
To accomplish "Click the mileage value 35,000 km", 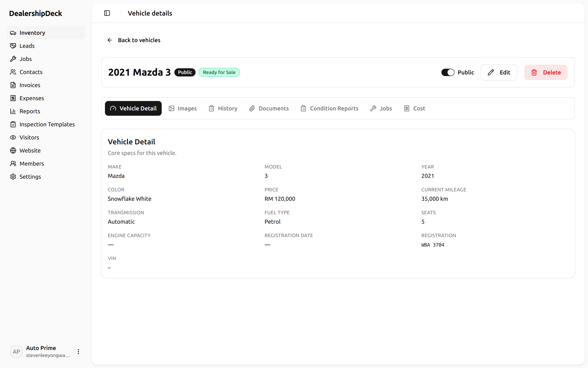I will point(435,199).
